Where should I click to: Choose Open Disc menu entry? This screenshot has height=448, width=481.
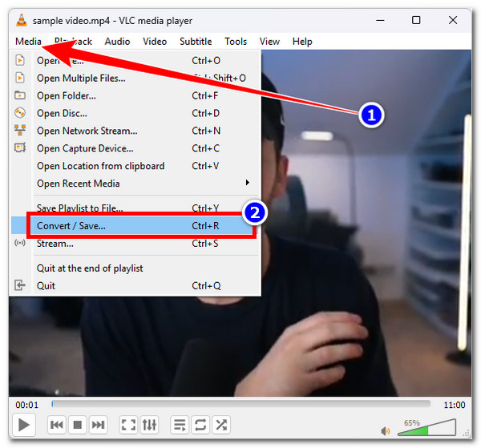[135, 113]
